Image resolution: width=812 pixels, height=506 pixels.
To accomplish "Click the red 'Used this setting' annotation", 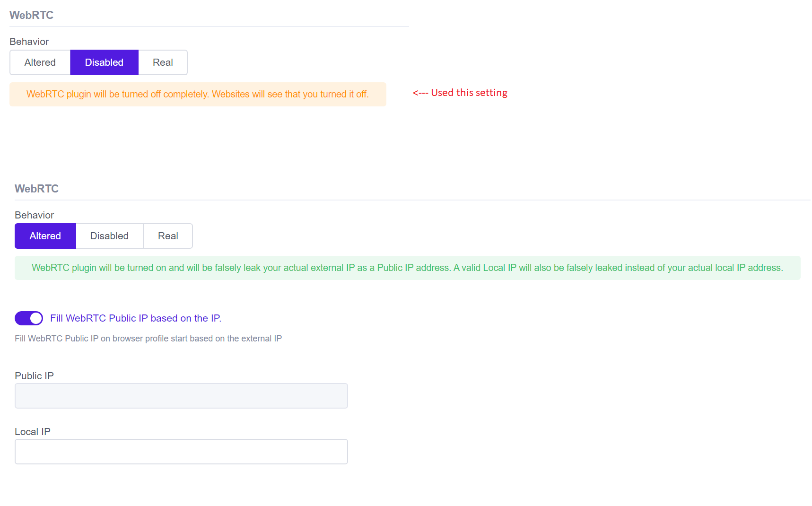I will pyautogui.click(x=460, y=93).
